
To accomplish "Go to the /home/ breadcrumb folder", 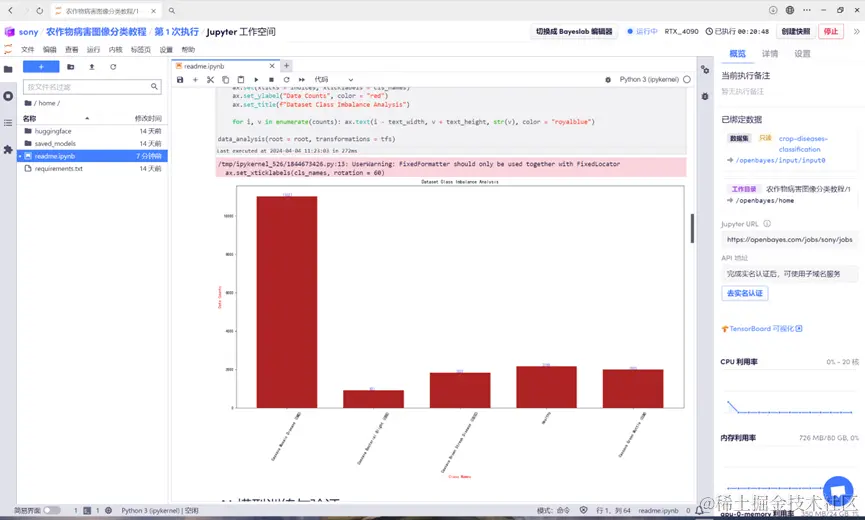I will pyautogui.click(x=46, y=103).
